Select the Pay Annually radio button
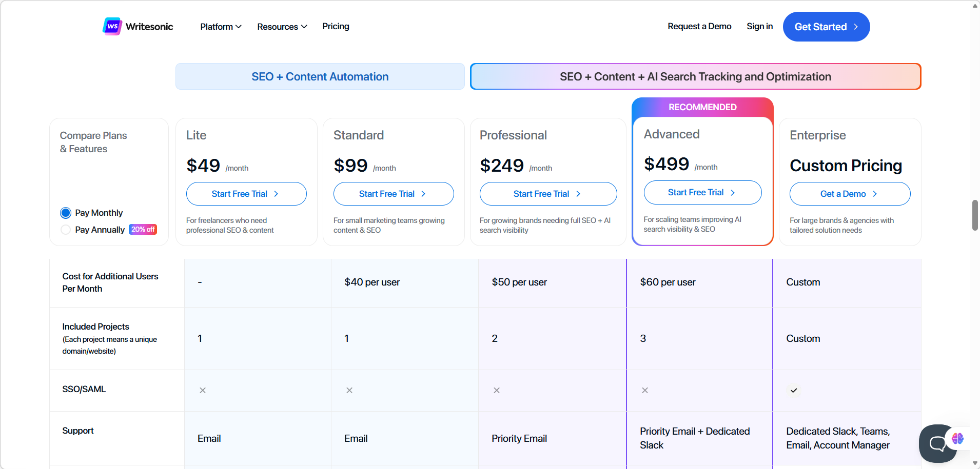Image resolution: width=980 pixels, height=469 pixels. tap(66, 230)
